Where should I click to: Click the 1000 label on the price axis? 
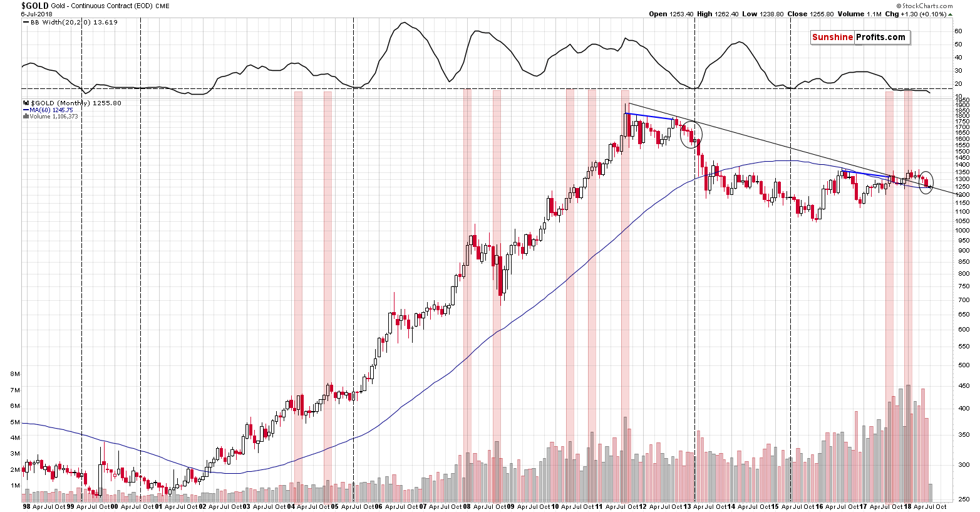(x=962, y=231)
